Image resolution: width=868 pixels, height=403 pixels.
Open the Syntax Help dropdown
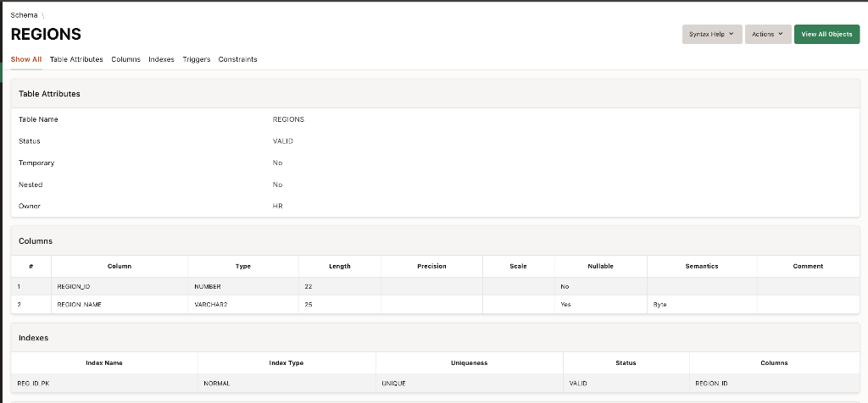tap(712, 34)
